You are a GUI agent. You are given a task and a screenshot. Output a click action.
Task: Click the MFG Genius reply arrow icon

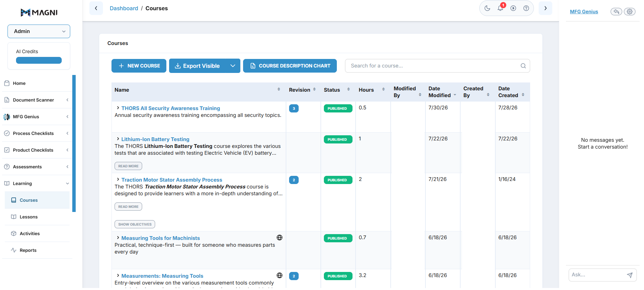tap(616, 12)
